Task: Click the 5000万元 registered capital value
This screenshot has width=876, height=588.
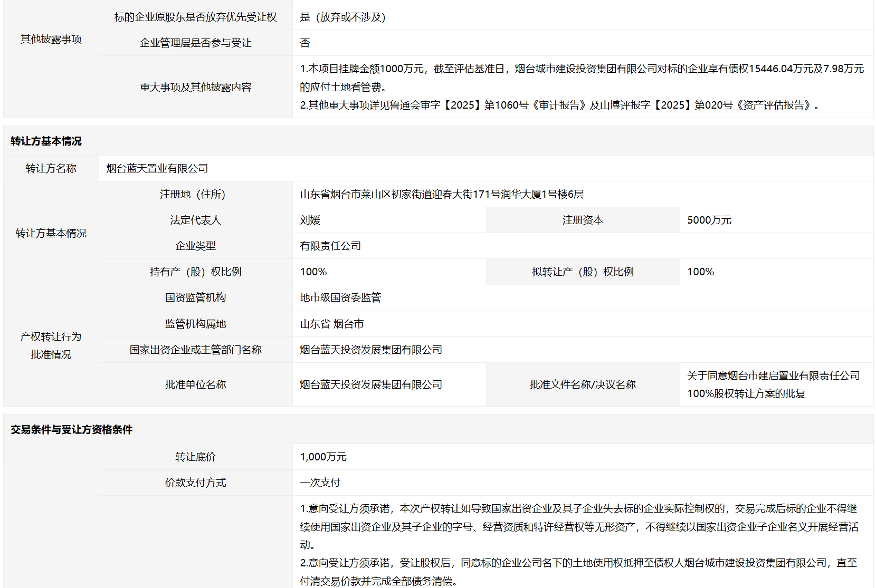Action: pyautogui.click(x=709, y=220)
